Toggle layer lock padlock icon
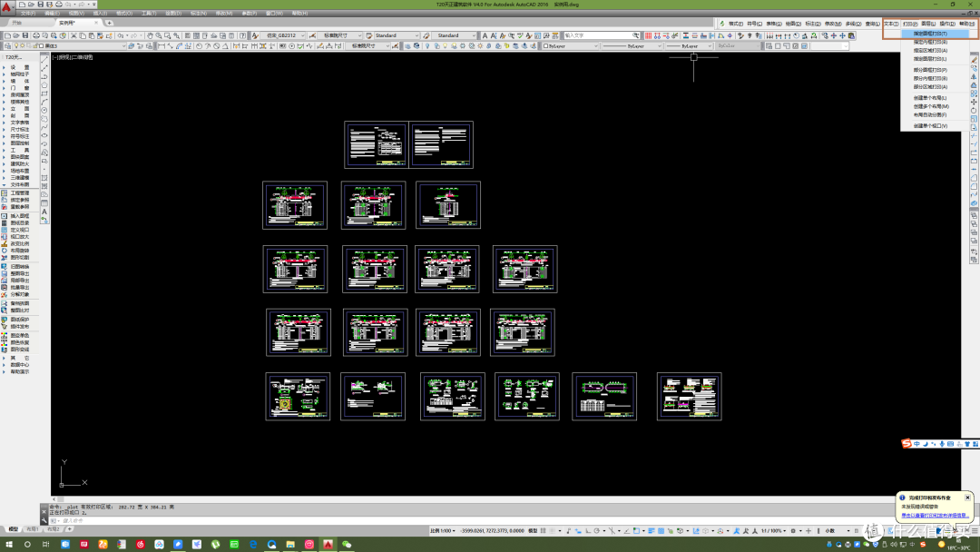 click(x=35, y=45)
